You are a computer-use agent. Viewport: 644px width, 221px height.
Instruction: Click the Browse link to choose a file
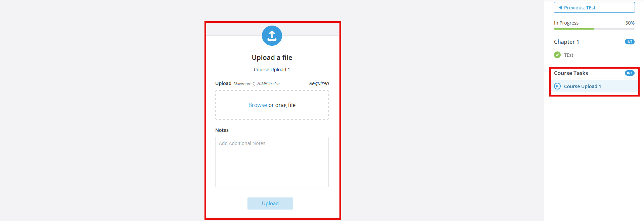click(258, 105)
